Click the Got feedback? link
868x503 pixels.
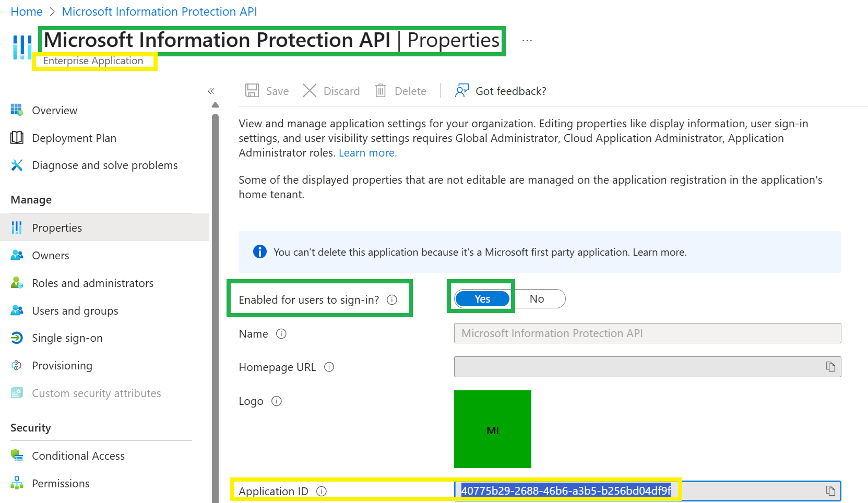click(x=511, y=91)
